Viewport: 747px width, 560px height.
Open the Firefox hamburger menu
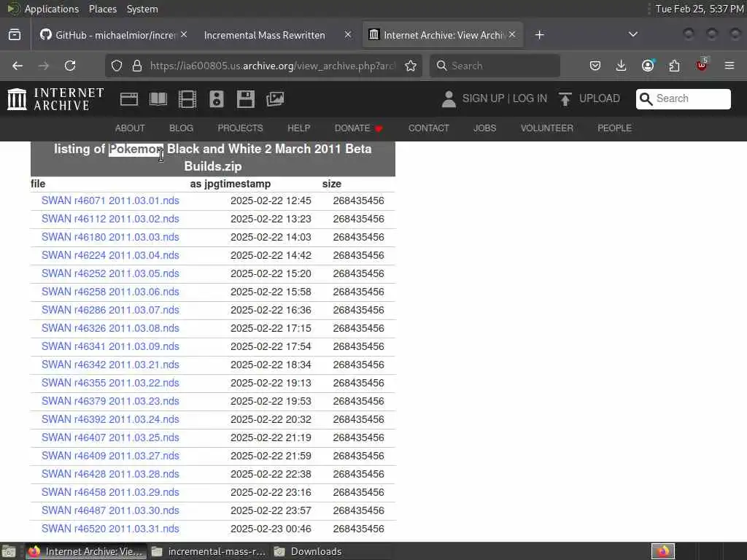pyautogui.click(x=729, y=66)
